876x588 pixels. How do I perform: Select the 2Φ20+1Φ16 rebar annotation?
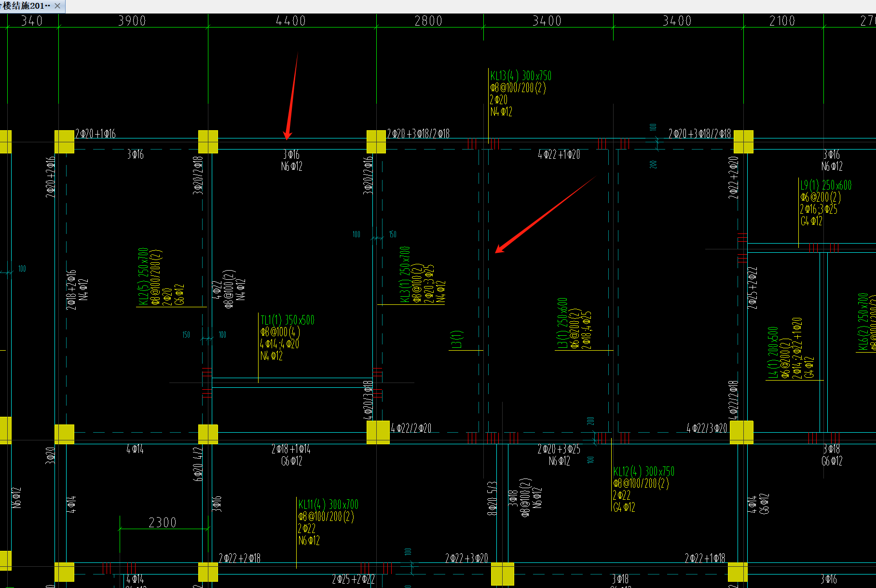pos(96,134)
